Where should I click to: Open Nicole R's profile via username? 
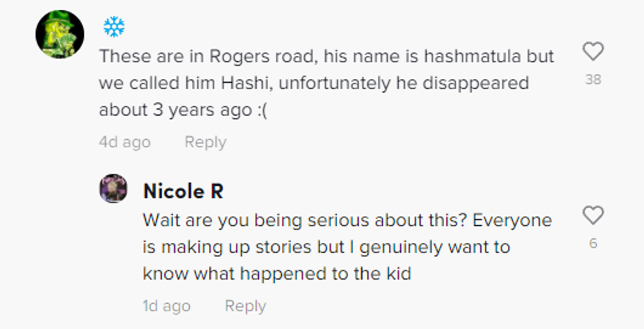183,191
